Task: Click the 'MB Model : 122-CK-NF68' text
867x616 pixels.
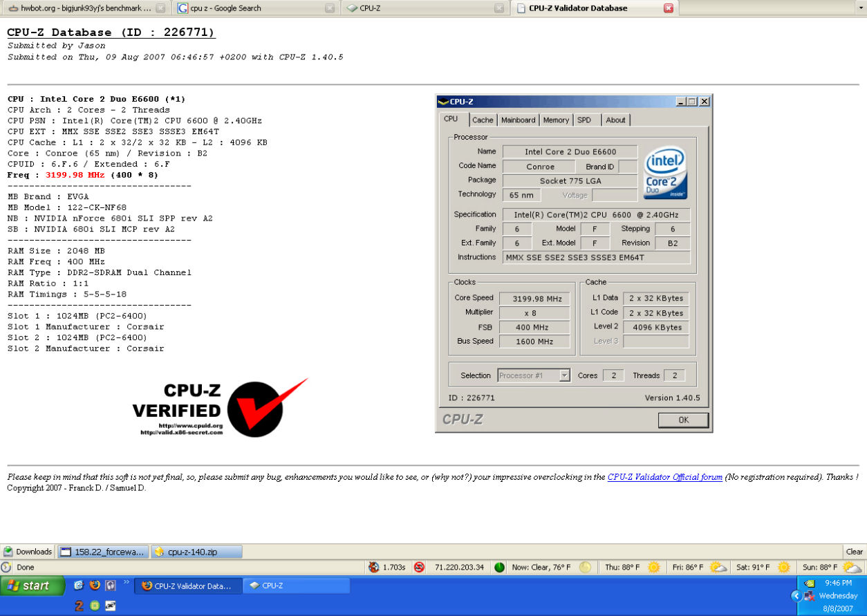Action: (67, 207)
